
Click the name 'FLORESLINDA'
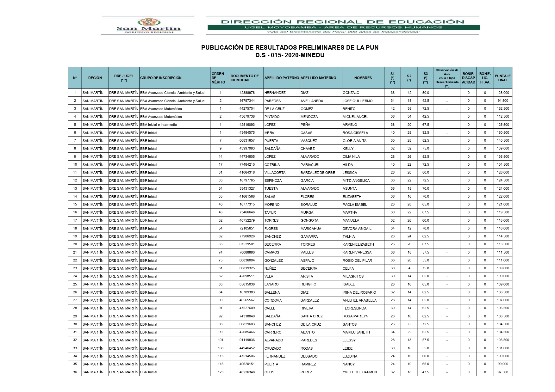354,308
